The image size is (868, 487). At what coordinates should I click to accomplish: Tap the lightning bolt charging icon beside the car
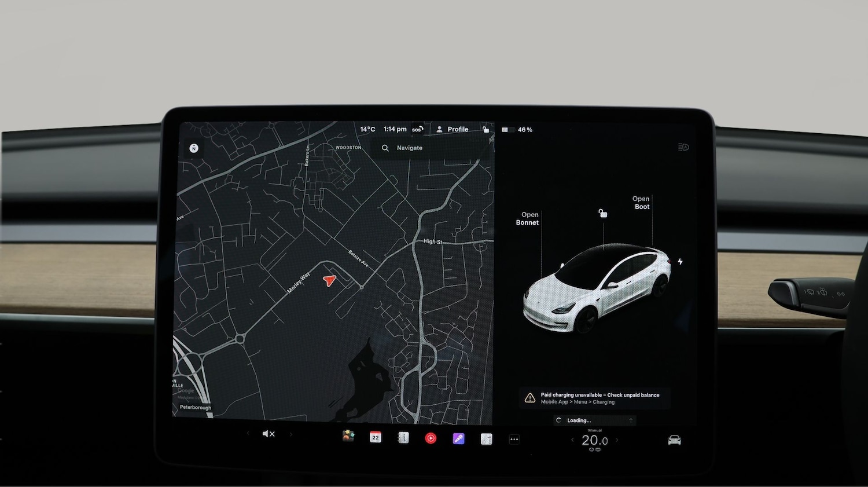click(x=679, y=262)
